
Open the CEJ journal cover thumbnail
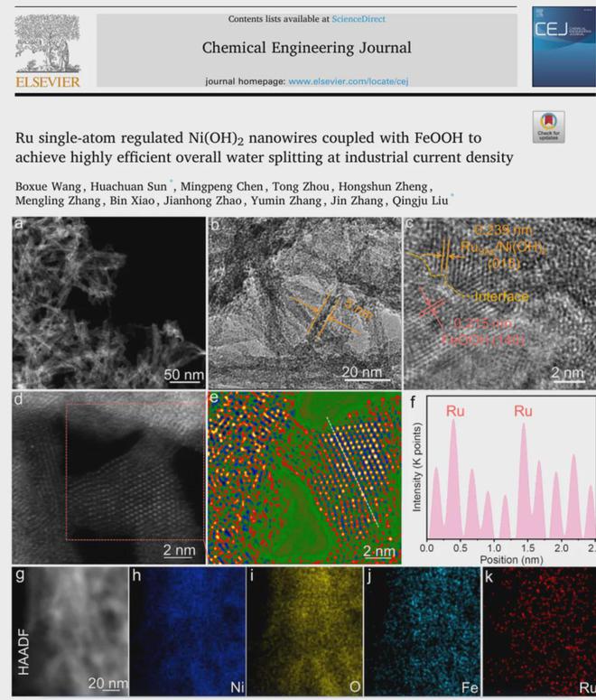(x=563, y=47)
